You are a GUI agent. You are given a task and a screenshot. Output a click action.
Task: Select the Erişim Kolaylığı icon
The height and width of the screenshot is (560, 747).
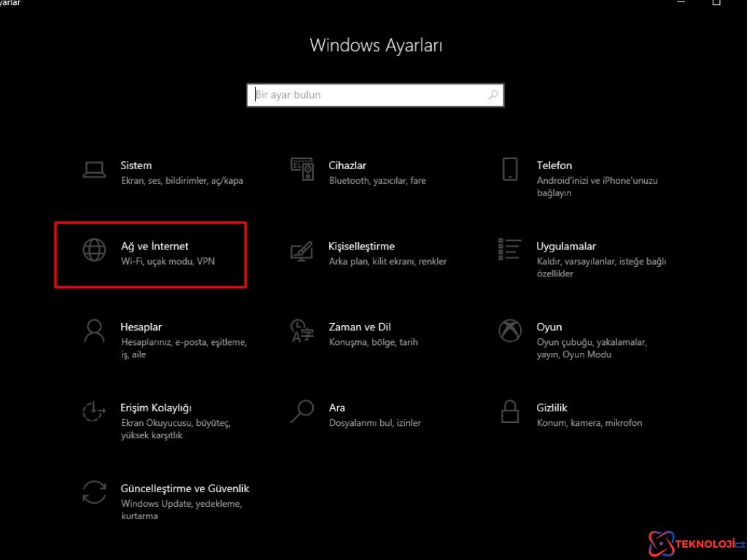point(94,411)
